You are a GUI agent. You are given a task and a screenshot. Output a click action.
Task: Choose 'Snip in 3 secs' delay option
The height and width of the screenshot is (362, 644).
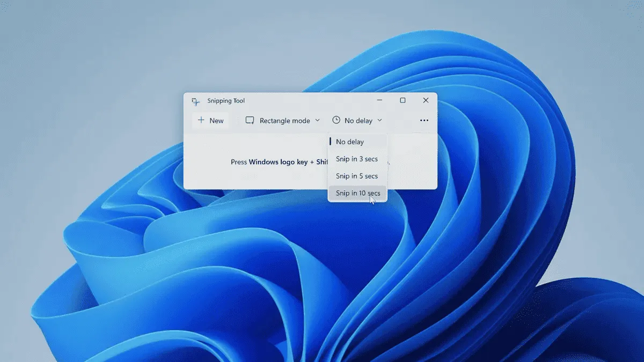357,159
